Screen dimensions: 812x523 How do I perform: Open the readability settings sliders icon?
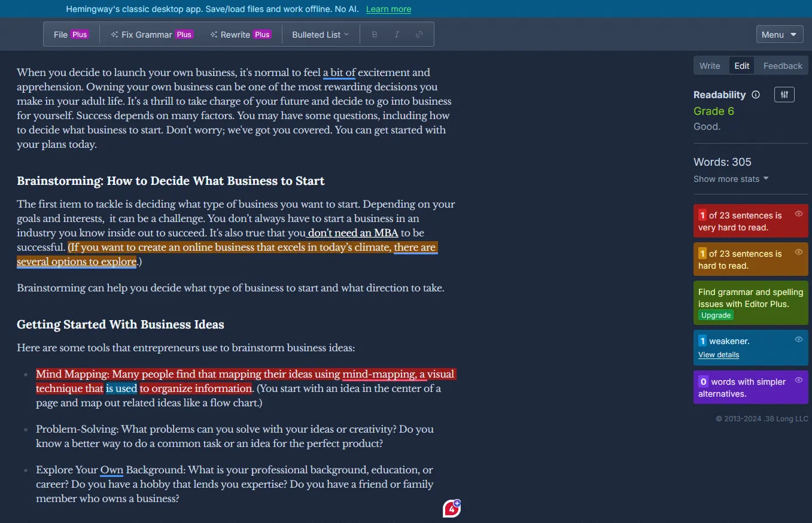784,94
